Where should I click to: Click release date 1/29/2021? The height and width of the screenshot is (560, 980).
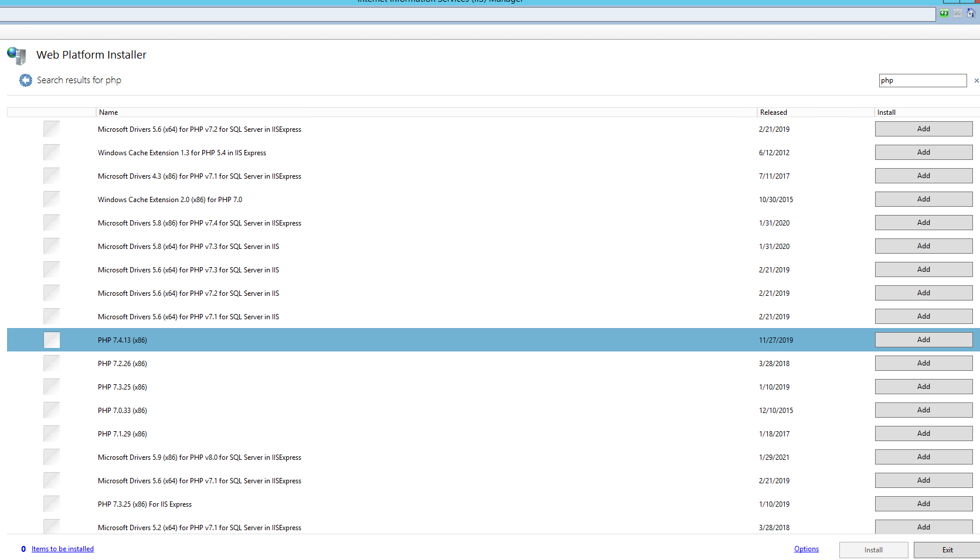point(774,457)
